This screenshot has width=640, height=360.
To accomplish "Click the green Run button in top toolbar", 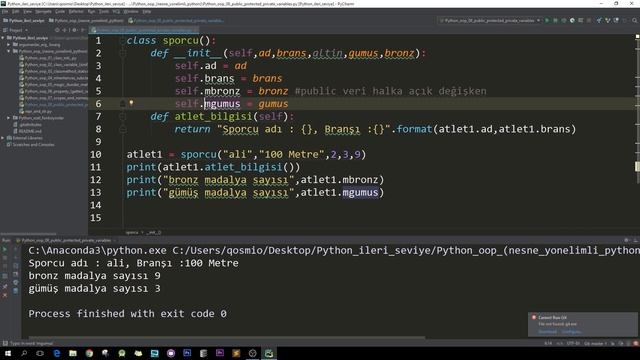I will pos(547,20).
